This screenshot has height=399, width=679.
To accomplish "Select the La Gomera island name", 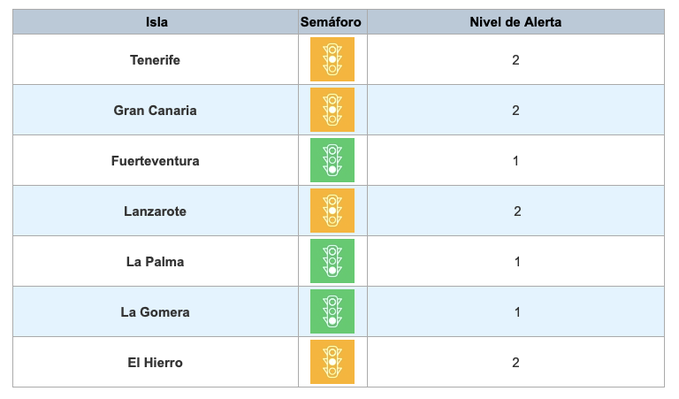I will (155, 312).
